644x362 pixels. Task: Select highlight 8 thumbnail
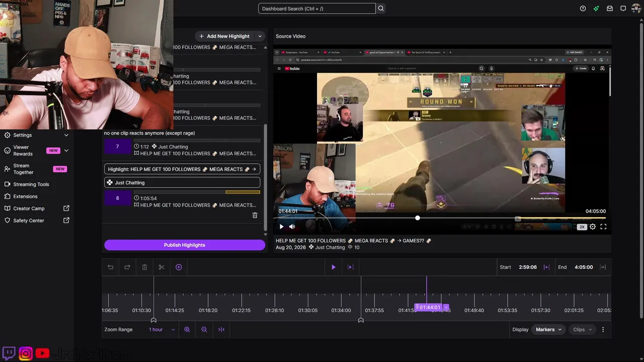(x=118, y=198)
